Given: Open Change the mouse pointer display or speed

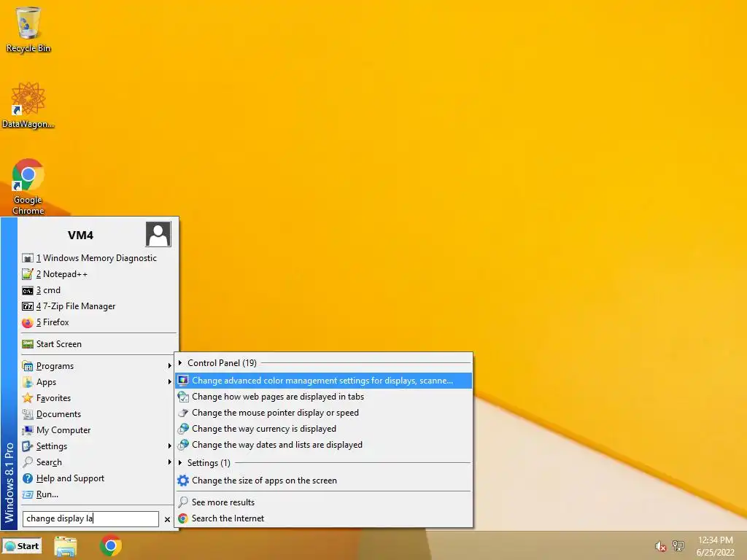Looking at the screenshot, I should [x=324, y=413].
